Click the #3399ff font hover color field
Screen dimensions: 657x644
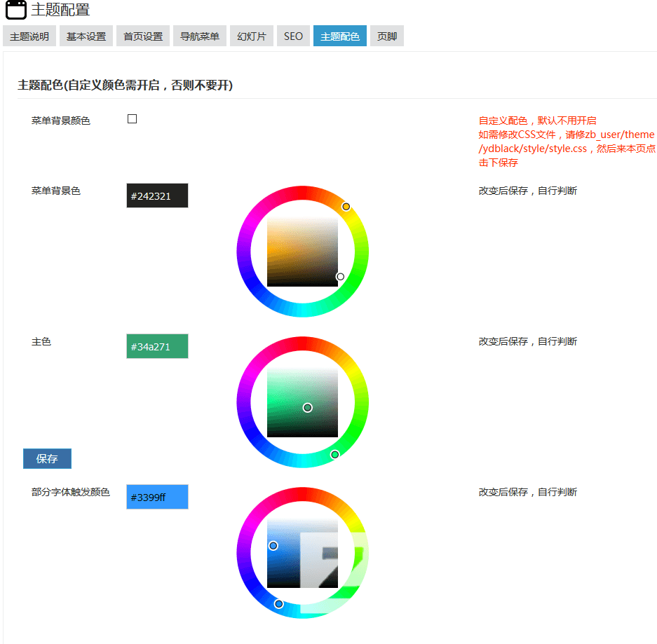pos(157,497)
